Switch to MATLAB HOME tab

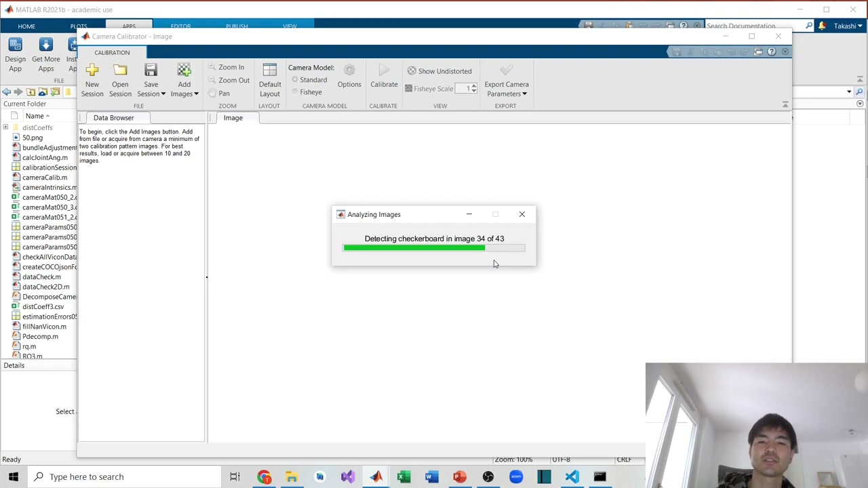pos(26,26)
